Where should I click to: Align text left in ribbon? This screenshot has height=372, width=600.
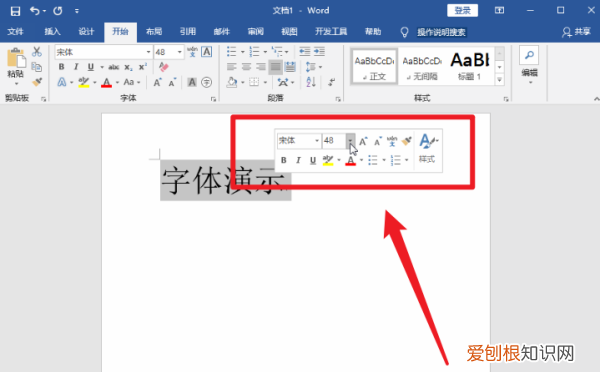tap(232, 67)
